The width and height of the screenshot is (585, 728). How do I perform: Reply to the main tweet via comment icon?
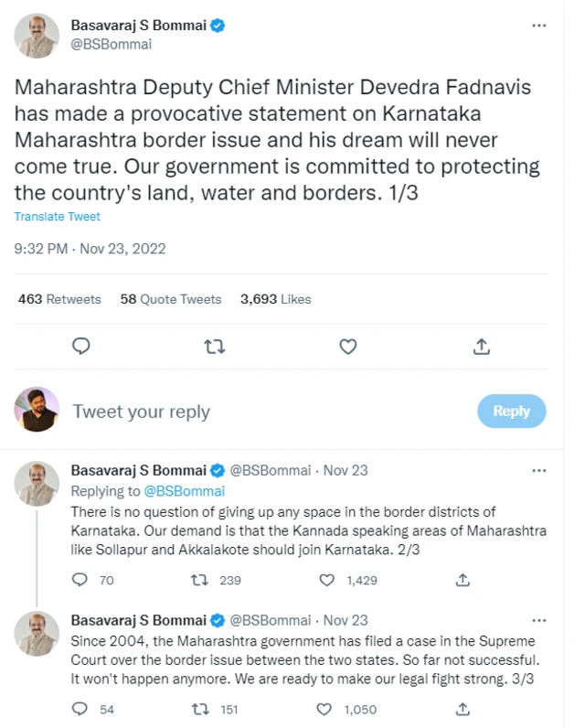(x=81, y=347)
